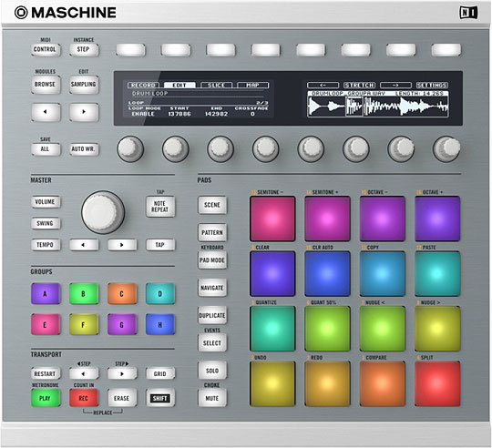
Task: Tap the Octave − pad 15
Action: 382,219
